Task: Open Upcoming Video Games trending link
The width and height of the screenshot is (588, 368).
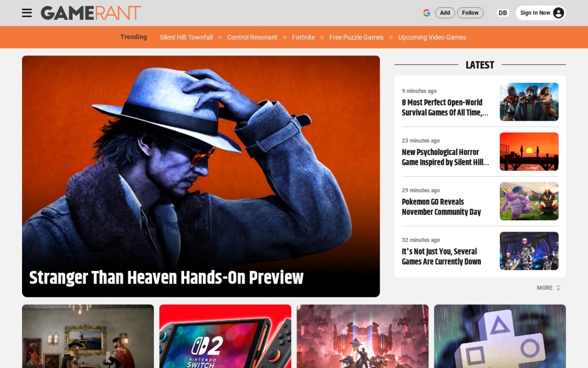Action: (x=432, y=37)
